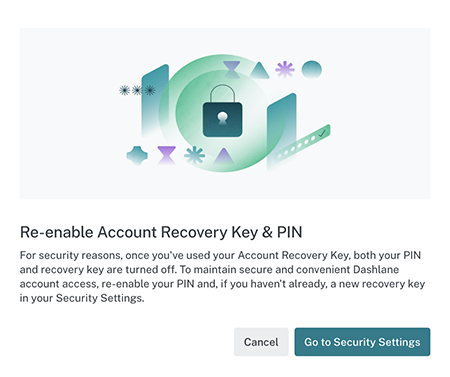
Task: Click the checkmark on the password bar
Action: [322, 133]
